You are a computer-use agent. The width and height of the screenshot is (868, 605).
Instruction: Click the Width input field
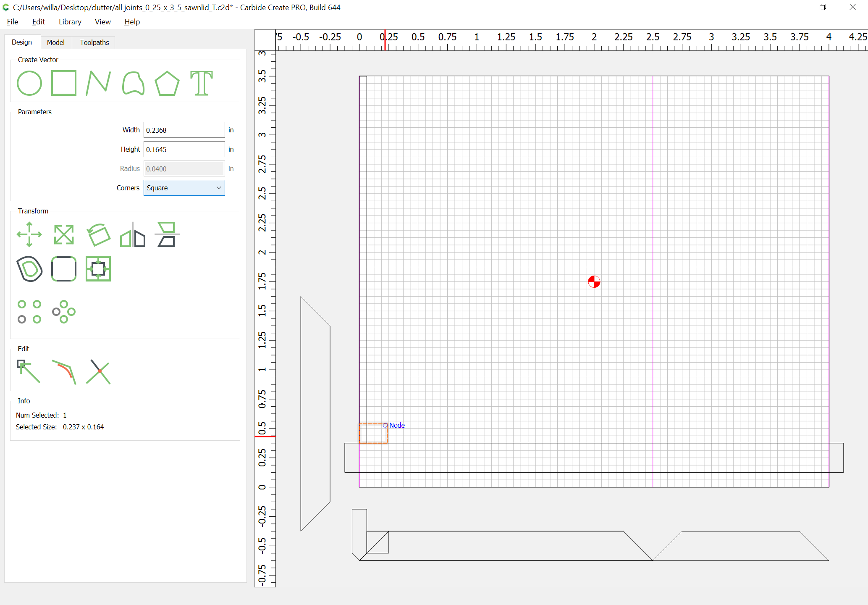184,130
